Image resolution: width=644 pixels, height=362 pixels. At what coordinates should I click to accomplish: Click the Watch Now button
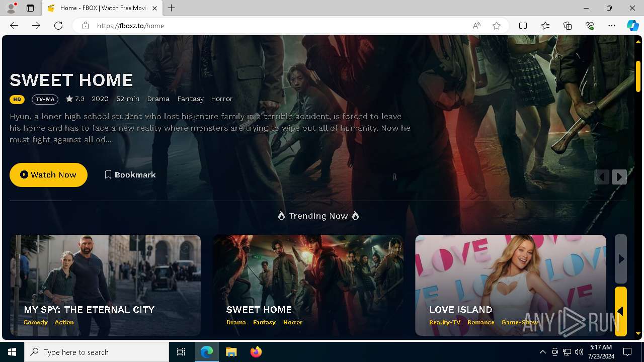pyautogui.click(x=48, y=174)
